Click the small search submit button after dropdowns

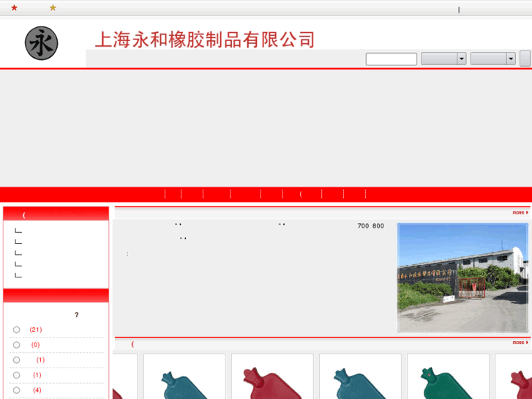pyautogui.click(x=525, y=59)
